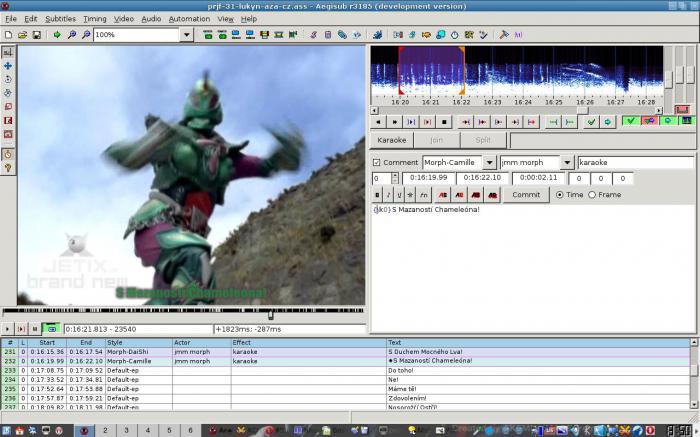Open the jmm morph actor dropdown

pos(567,162)
